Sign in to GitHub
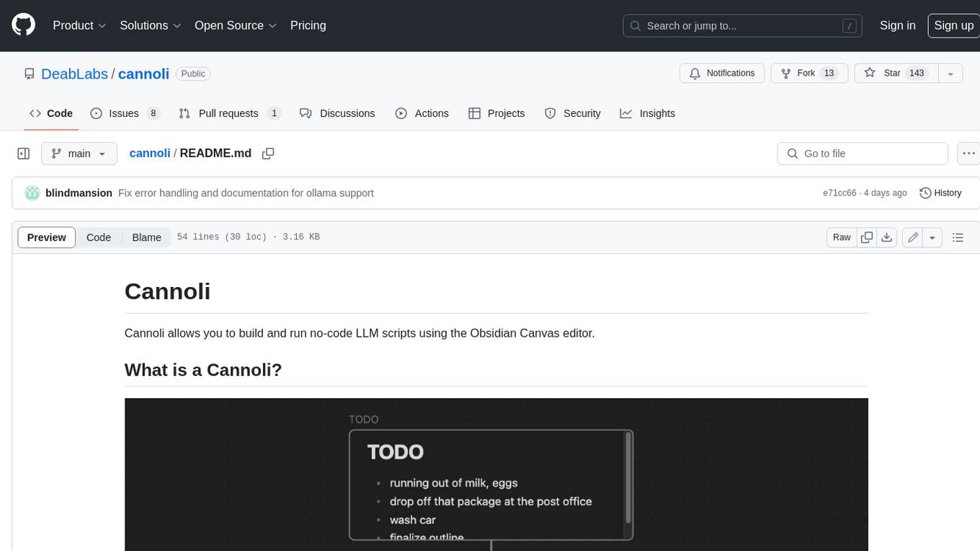The image size is (980, 551). 897,25
